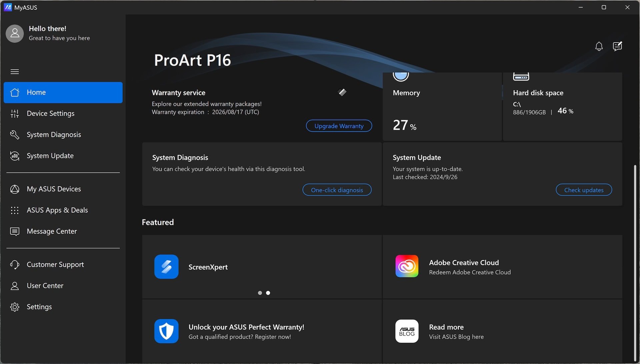
Task: Click the Customer Support headset icon
Action: [x=15, y=264]
